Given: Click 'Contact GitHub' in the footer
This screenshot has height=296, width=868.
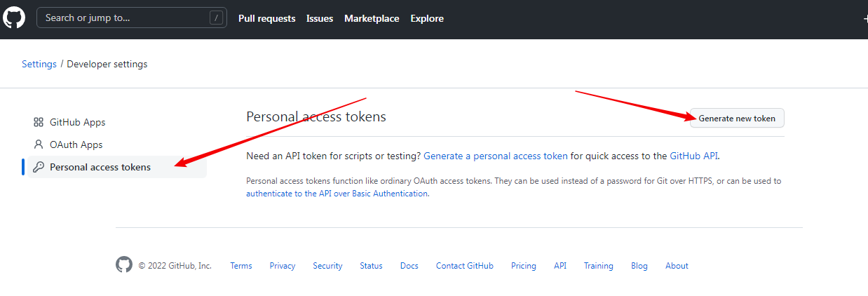Looking at the screenshot, I should [464, 266].
